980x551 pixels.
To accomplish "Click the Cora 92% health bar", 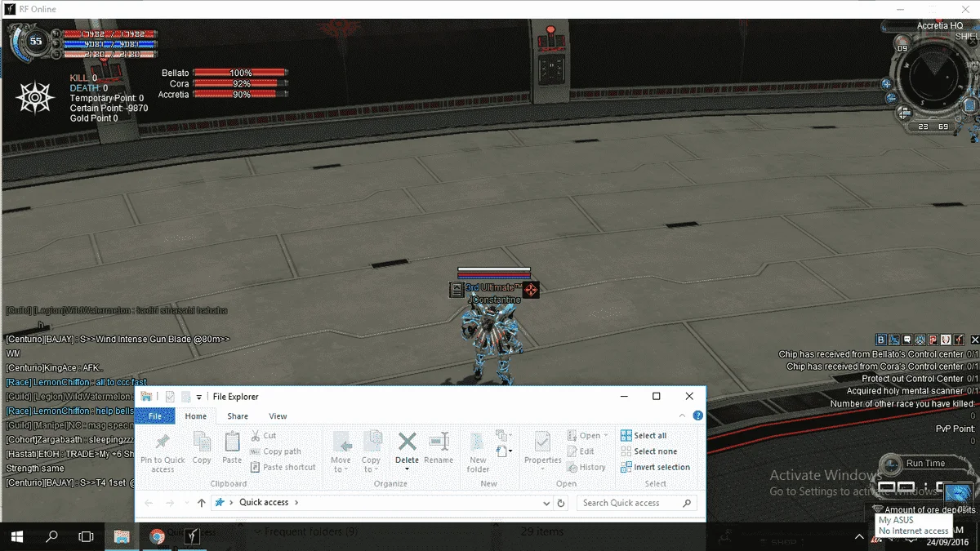I will [x=240, y=84].
